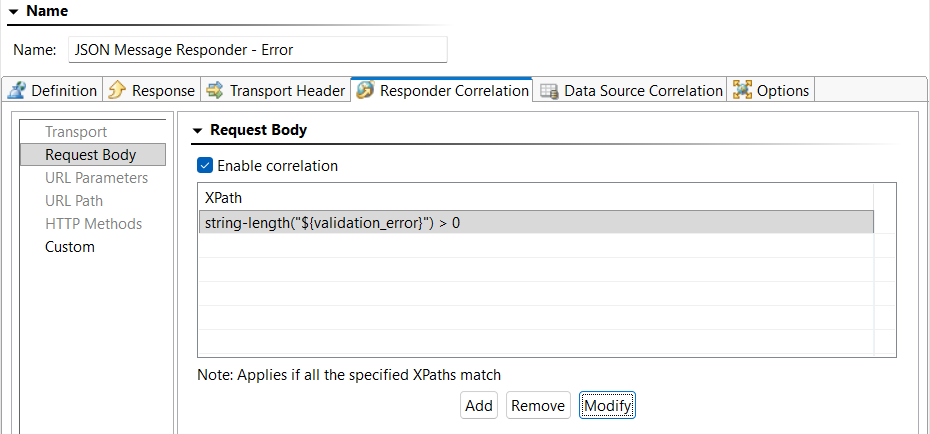Open the Data Source Correlation tab

click(630, 91)
